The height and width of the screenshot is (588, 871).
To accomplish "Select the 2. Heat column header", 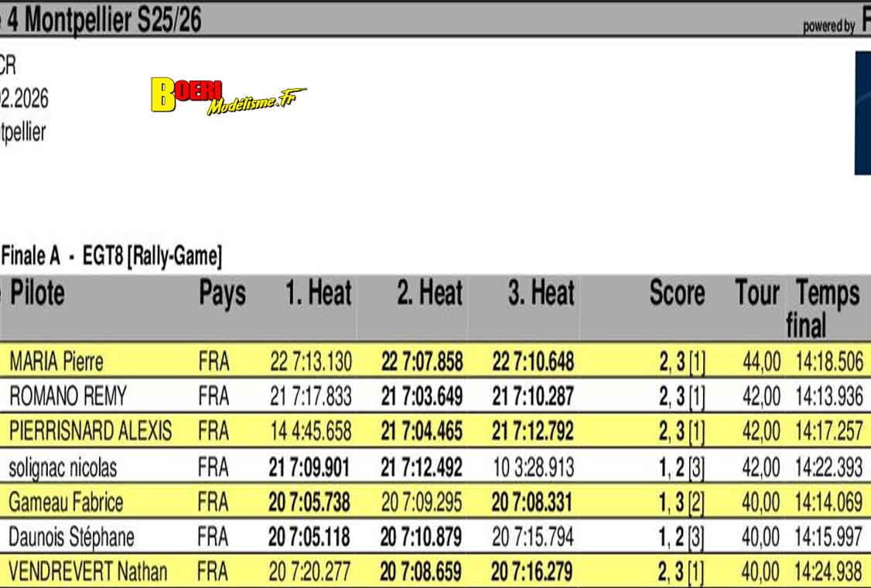I will (x=429, y=294).
